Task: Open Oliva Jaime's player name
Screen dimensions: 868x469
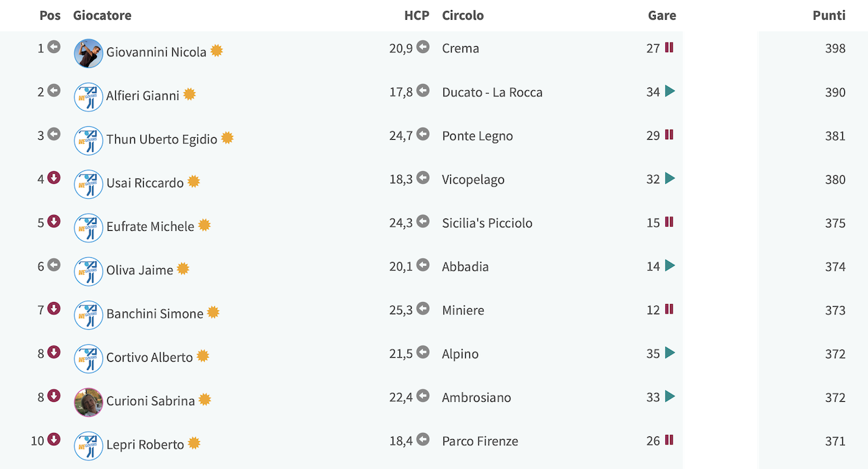Action: [x=140, y=270]
